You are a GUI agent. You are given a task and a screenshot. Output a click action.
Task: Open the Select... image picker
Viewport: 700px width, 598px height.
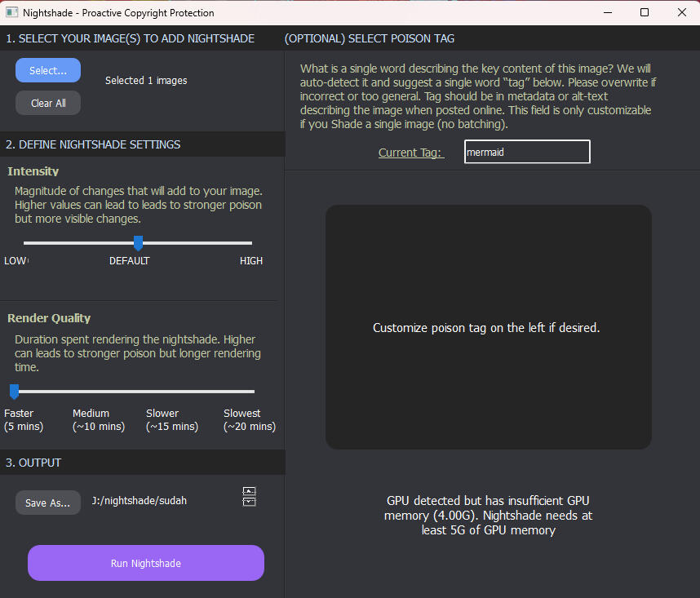[x=48, y=70]
